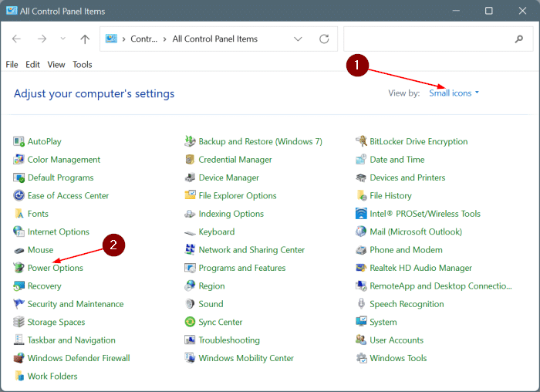Click the search magnifier icon
The width and height of the screenshot is (540, 392).
point(518,39)
